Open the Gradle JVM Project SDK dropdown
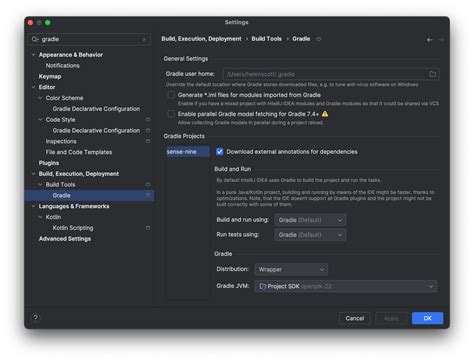Image resolution: width=474 pixels, height=361 pixels. click(x=346, y=286)
